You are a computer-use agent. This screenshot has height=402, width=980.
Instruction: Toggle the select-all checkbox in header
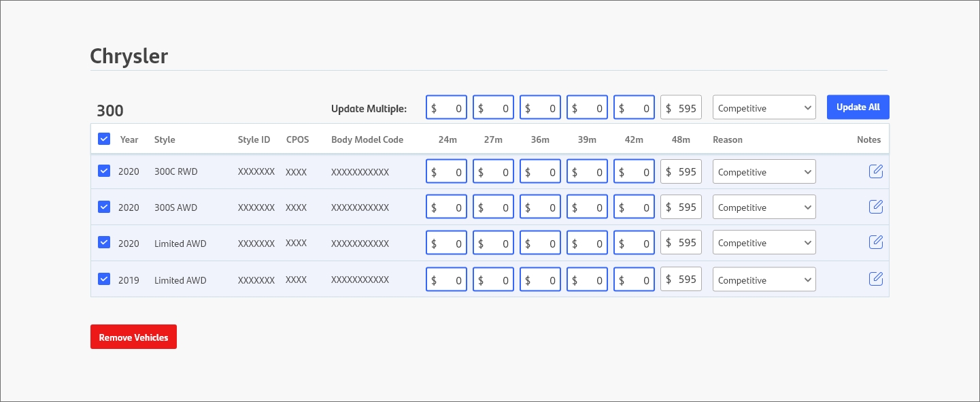point(104,139)
